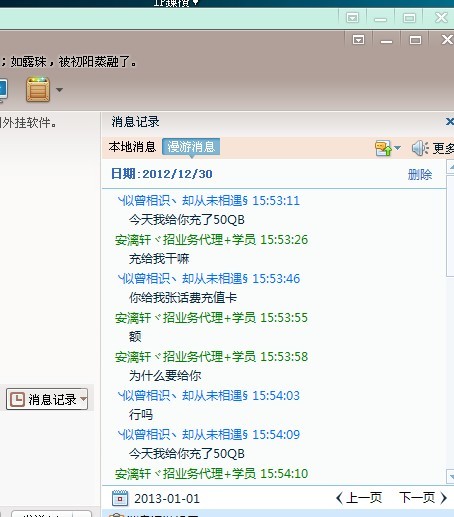Expand dropdown arrow beside export records icon
The width and height of the screenshot is (454, 517).
pos(397,148)
